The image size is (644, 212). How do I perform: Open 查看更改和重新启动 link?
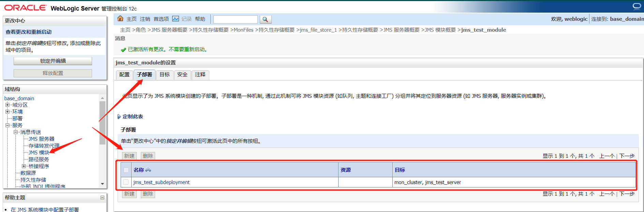point(29,32)
